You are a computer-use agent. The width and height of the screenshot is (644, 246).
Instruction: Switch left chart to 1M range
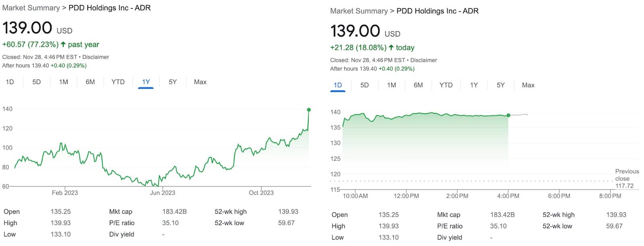[x=64, y=82]
